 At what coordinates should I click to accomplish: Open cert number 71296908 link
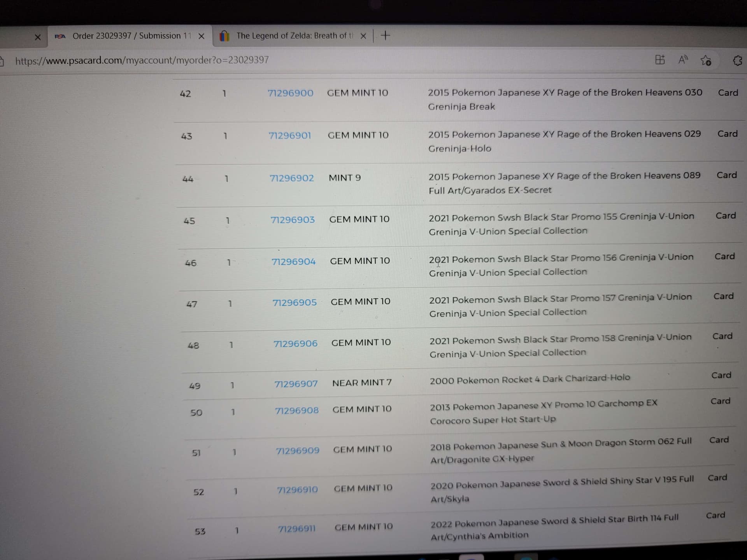point(297,410)
